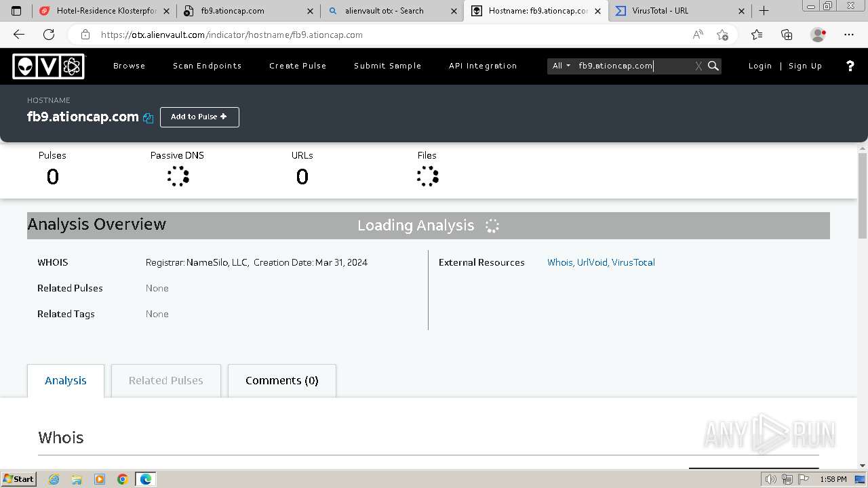Click the Whois section heading

tap(61, 438)
